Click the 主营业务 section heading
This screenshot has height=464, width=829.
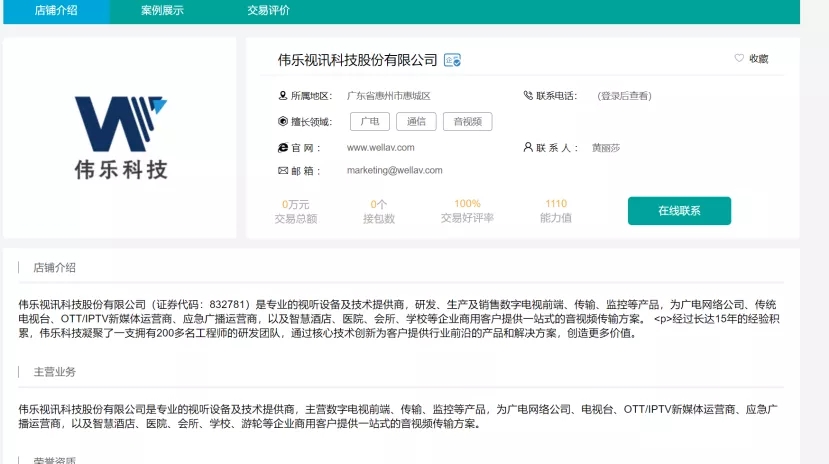click(54, 372)
